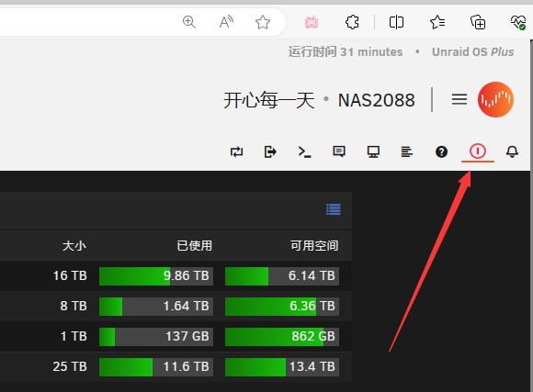Click the 16 TB size value
Viewport: 533px width, 392px height.
(70, 275)
